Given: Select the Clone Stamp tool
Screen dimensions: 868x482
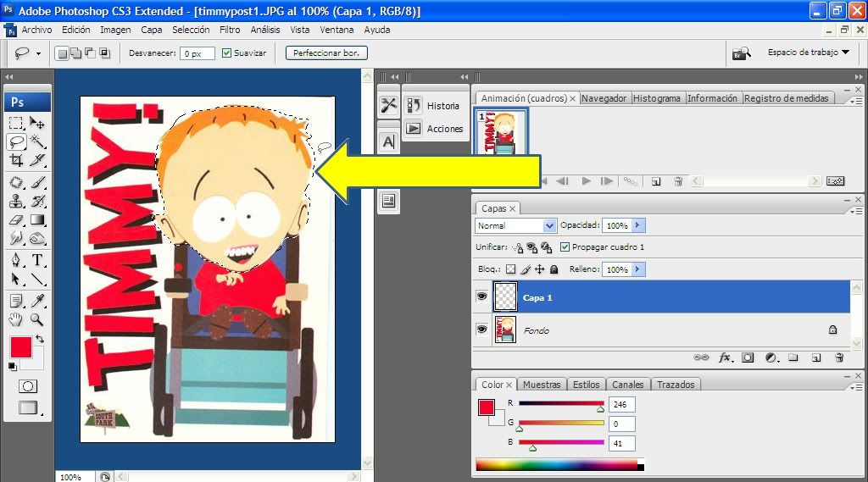Looking at the screenshot, I should (x=16, y=201).
